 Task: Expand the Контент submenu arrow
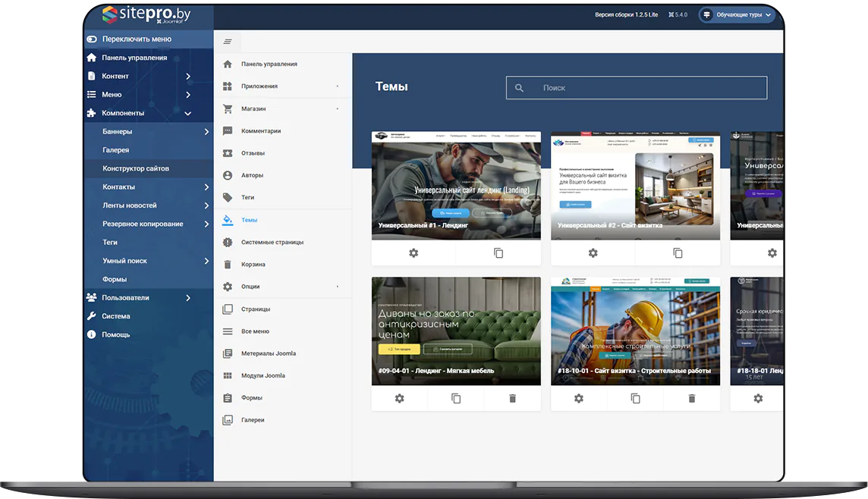click(188, 77)
